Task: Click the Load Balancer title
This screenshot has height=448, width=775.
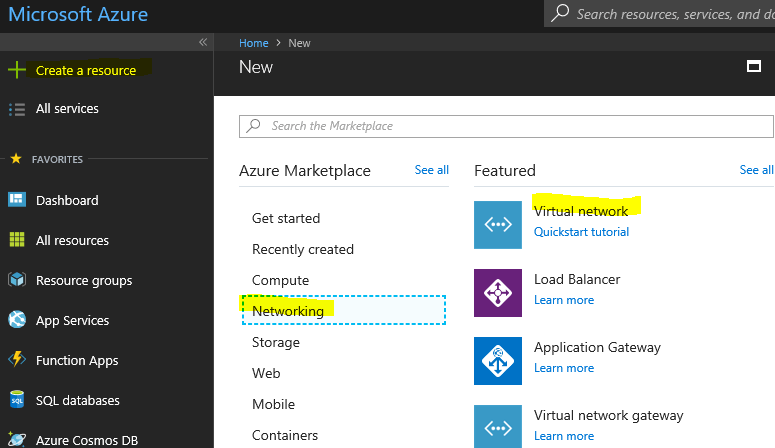Action: [577, 279]
